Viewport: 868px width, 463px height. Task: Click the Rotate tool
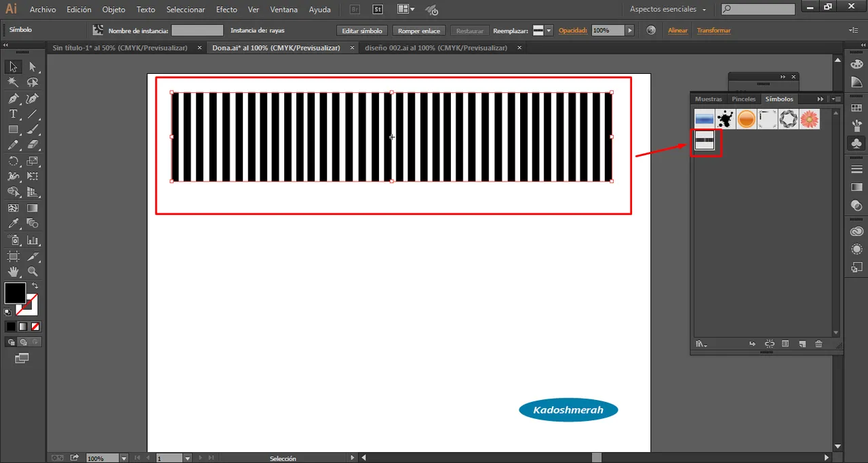point(13,161)
